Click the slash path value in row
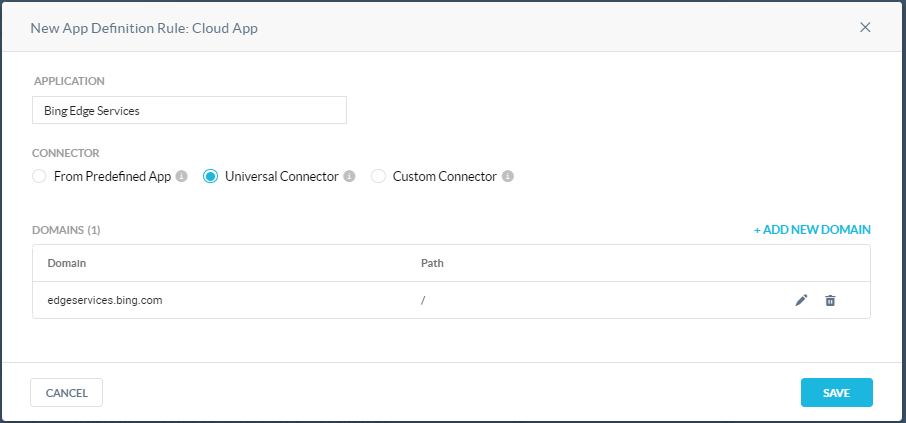 point(423,300)
